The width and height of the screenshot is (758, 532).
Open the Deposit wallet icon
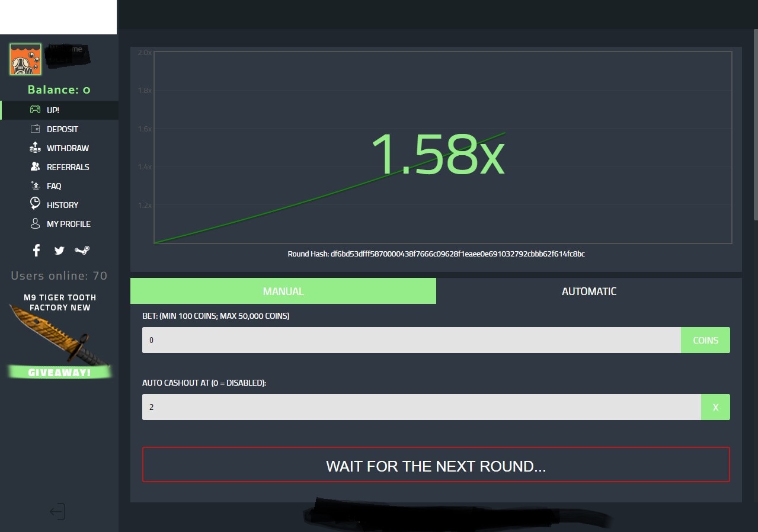click(x=36, y=129)
